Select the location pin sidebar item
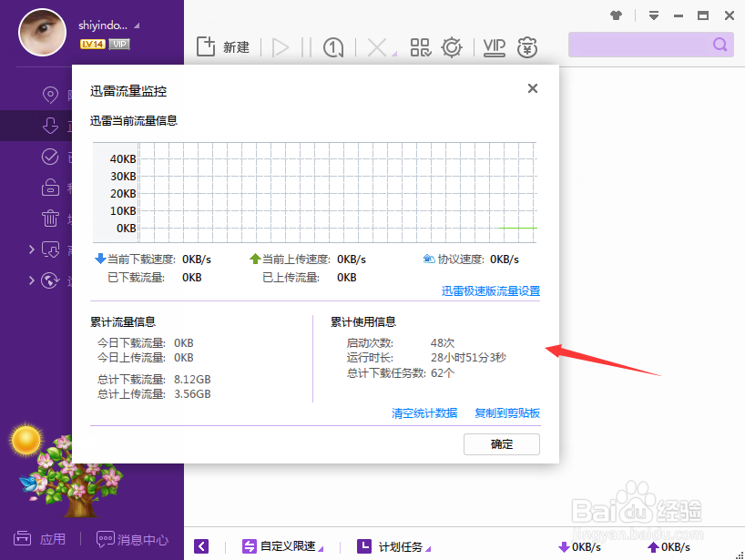This screenshot has height=560, width=745. (x=50, y=95)
